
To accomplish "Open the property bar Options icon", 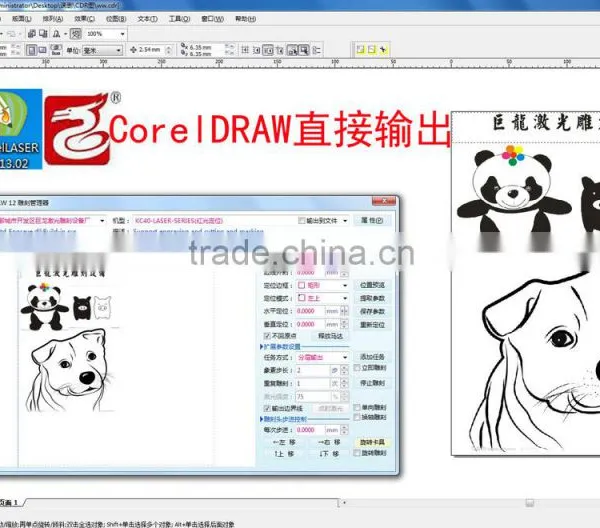I will click(x=316, y=50).
